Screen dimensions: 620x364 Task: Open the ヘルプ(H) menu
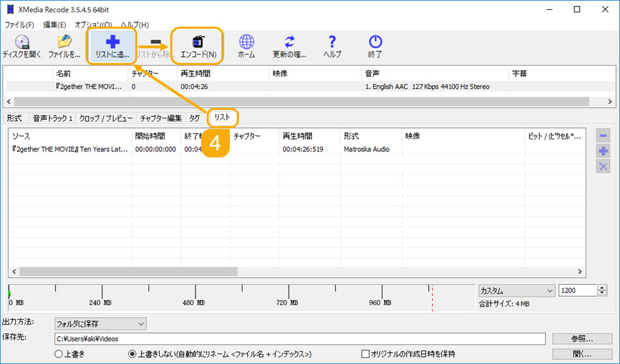[x=135, y=25]
